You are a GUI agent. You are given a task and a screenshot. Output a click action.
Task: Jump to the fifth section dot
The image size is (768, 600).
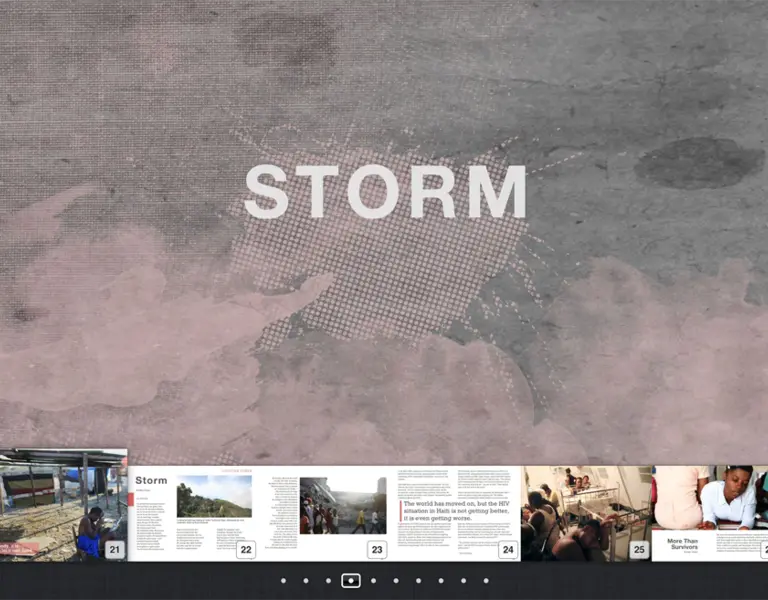point(373,580)
